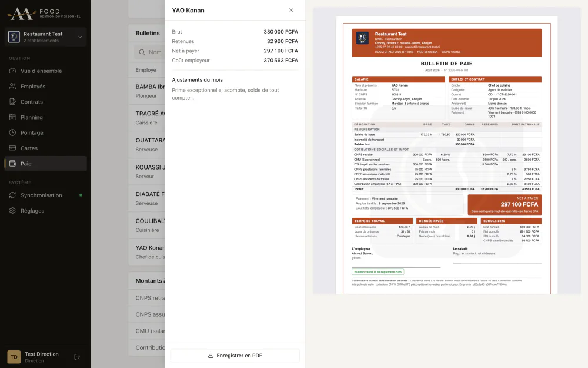Image resolution: width=588 pixels, height=368 pixels.
Task: Click the Net à payer amount 297 100 FCFA
Action: pos(280,51)
